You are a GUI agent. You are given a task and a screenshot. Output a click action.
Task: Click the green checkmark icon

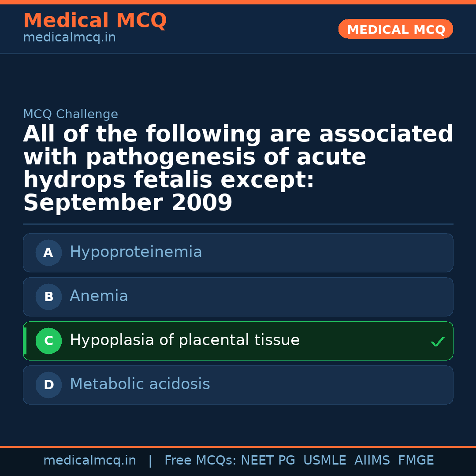[437, 342]
